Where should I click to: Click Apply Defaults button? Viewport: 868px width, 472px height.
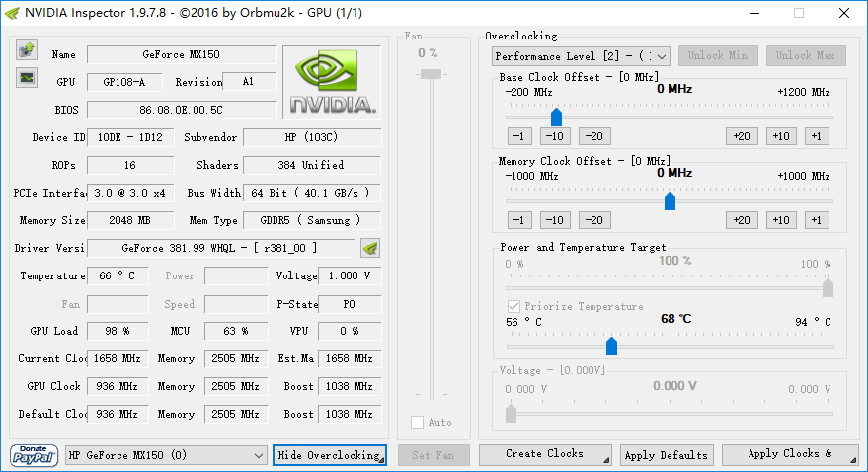click(x=667, y=455)
